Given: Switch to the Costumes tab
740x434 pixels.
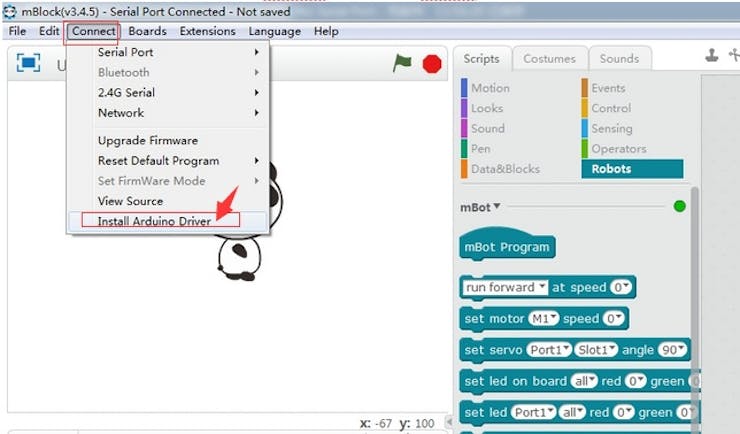Looking at the screenshot, I should [549, 58].
